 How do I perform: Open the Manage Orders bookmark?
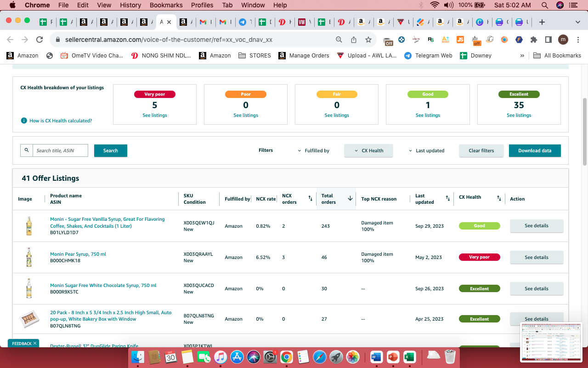click(x=304, y=55)
